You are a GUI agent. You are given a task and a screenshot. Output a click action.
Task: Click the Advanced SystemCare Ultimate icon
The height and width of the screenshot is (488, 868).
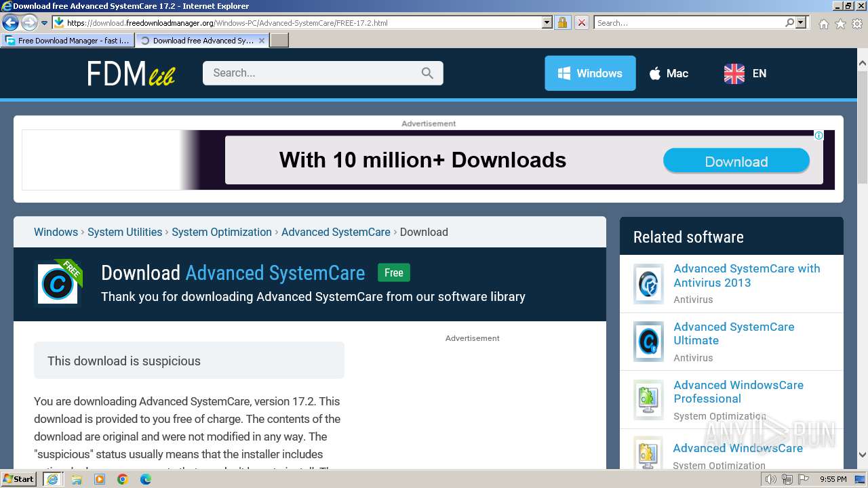[x=648, y=342]
